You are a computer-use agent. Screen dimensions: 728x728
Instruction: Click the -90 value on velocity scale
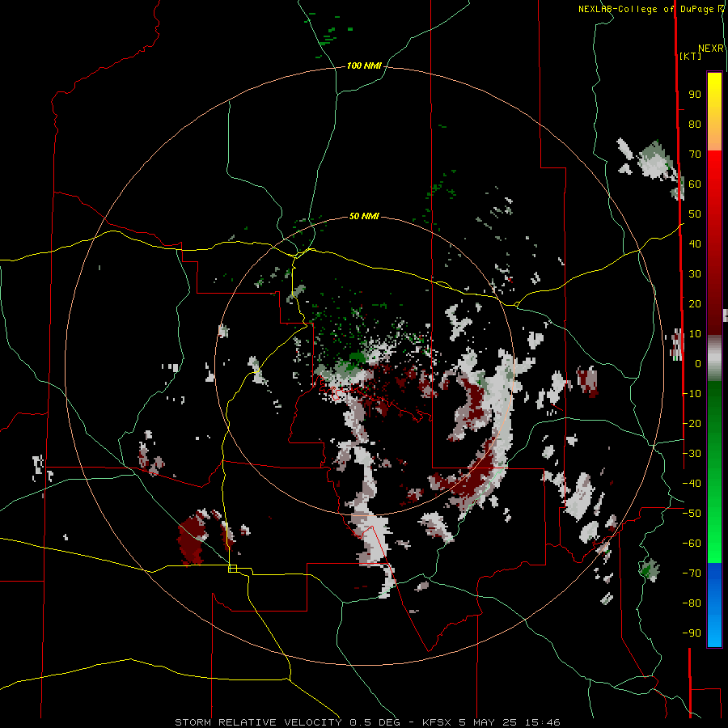click(x=692, y=633)
